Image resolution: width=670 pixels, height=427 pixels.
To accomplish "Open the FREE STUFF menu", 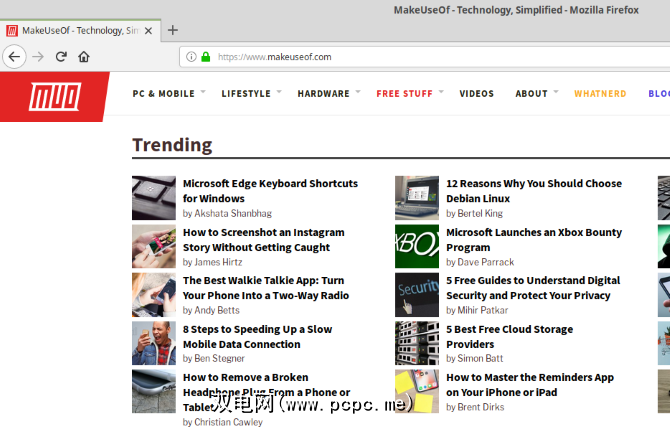I will click(x=404, y=94).
